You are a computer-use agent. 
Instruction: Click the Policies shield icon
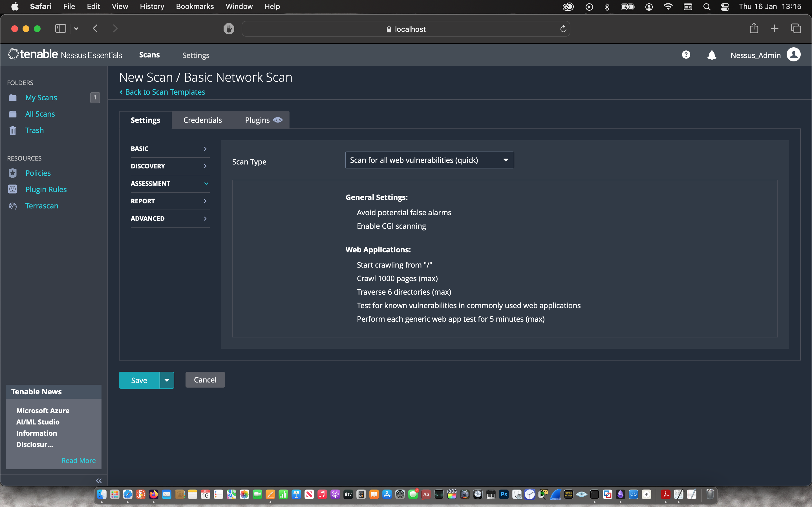pos(13,173)
